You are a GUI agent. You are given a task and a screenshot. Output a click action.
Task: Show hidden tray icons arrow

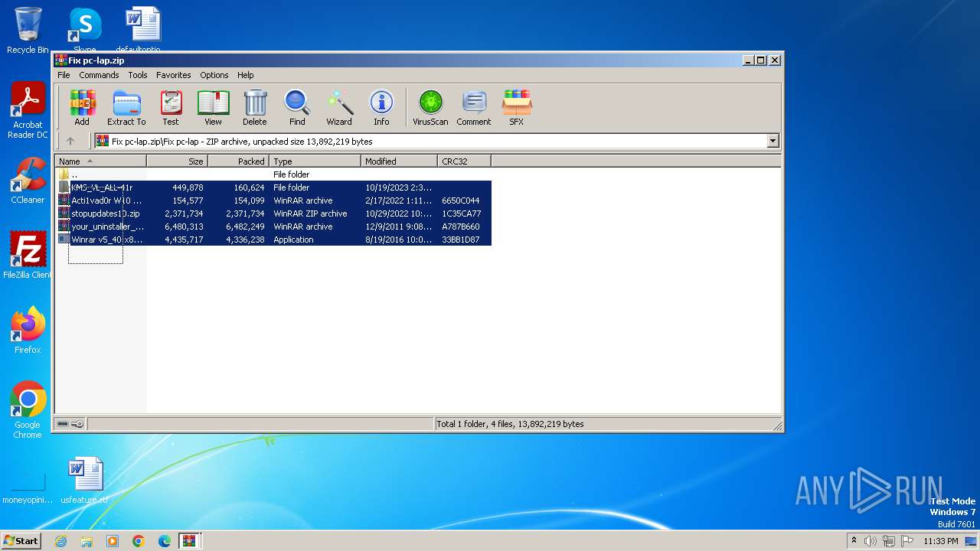tap(854, 540)
